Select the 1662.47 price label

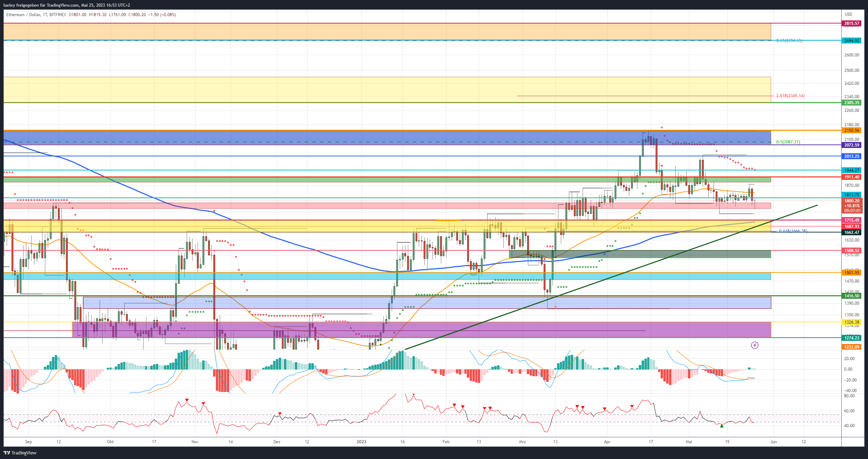(852, 232)
